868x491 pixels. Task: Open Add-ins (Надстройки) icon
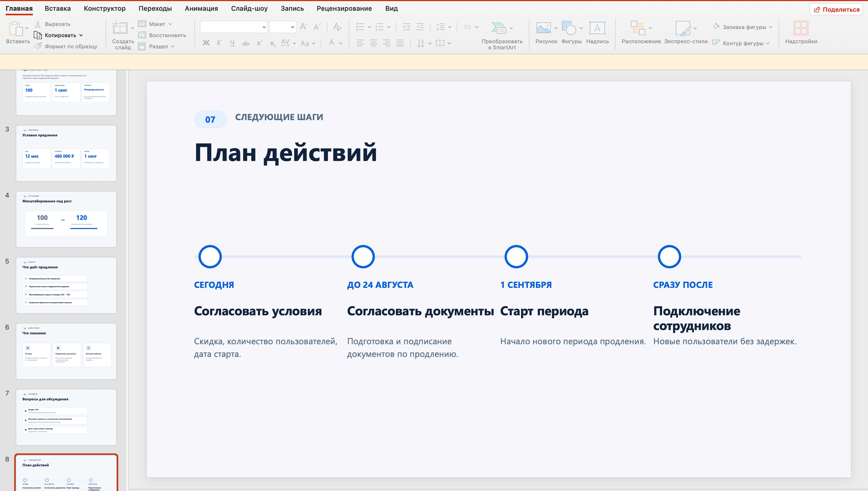click(801, 28)
